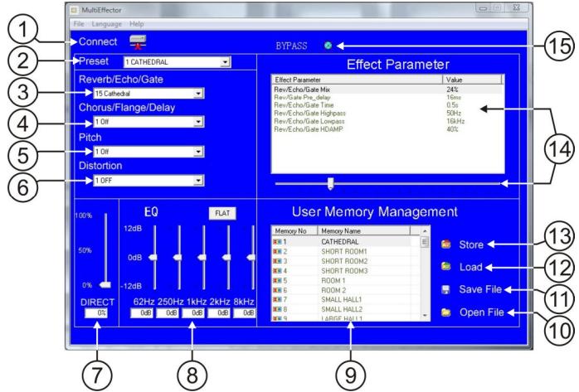Open the Preset dropdown showing 1 CATHEDRAL

pos(178,62)
